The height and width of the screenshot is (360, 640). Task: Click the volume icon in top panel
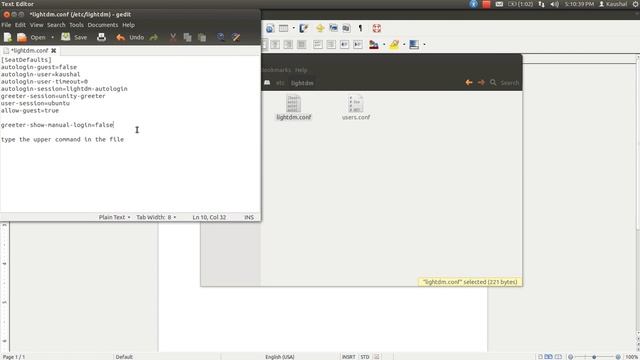click(554, 4)
